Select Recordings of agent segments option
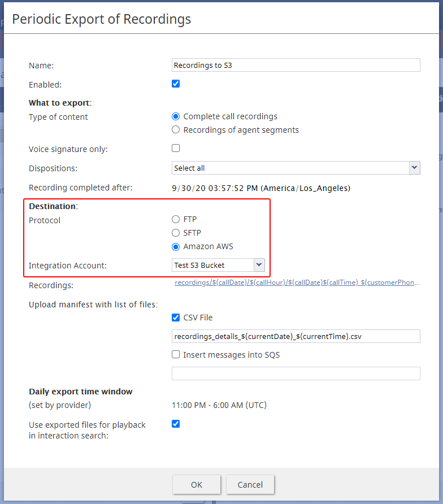The height and width of the screenshot is (504, 443). pyautogui.click(x=176, y=129)
